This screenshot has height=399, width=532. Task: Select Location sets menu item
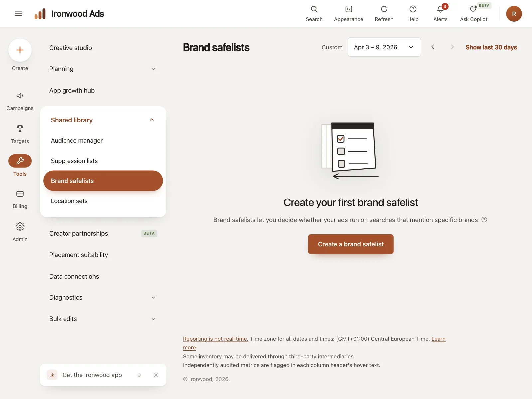click(x=103, y=201)
